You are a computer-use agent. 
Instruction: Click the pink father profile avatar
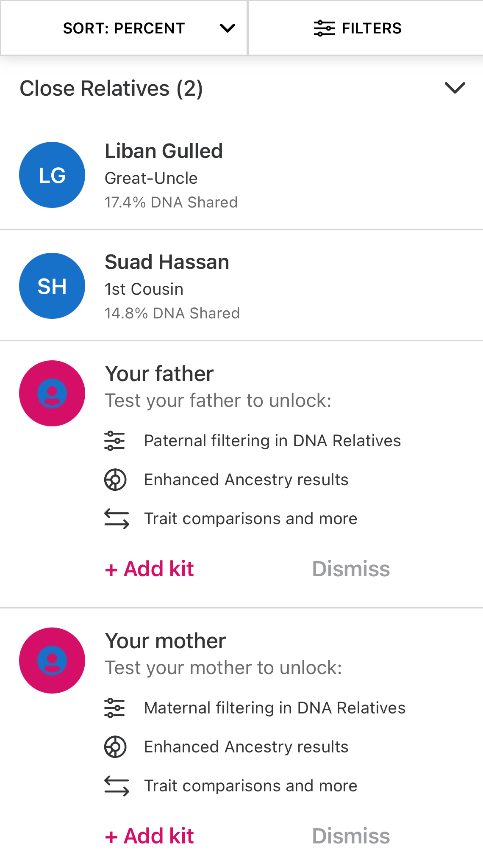52,393
